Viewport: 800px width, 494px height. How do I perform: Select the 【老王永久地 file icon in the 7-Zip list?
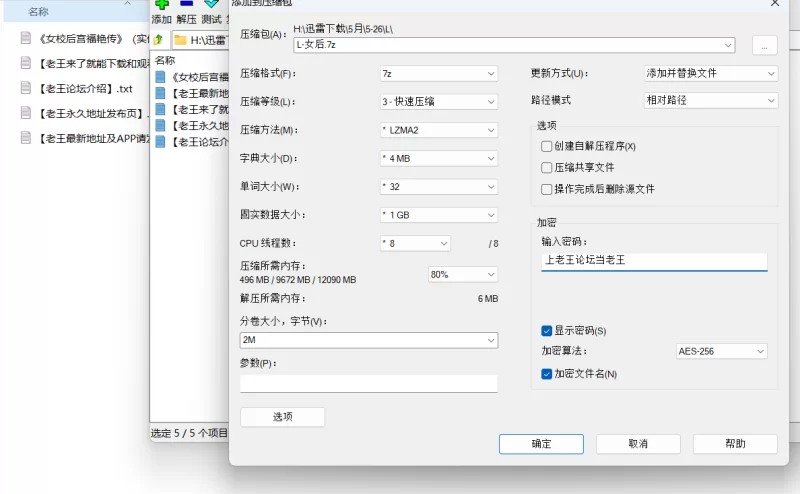coord(160,126)
